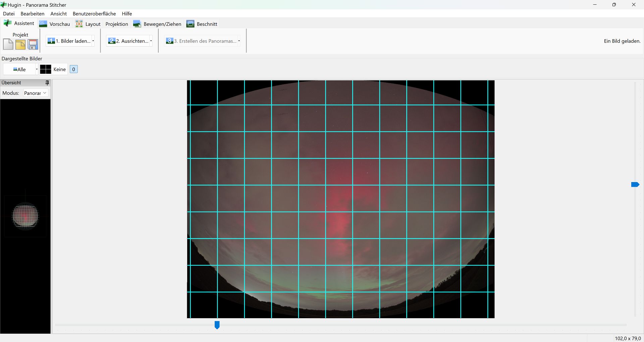This screenshot has height=342, width=644.
Task: Expand the arrow next to Bilder laden
Action: point(93,41)
